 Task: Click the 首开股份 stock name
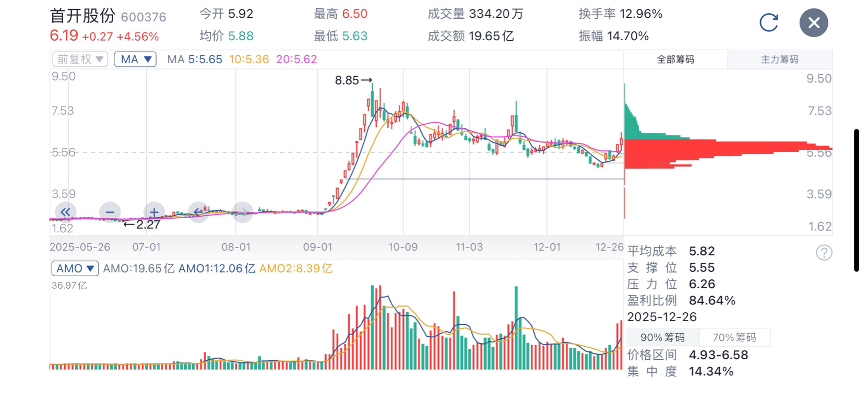pyautogui.click(x=82, y=16)
